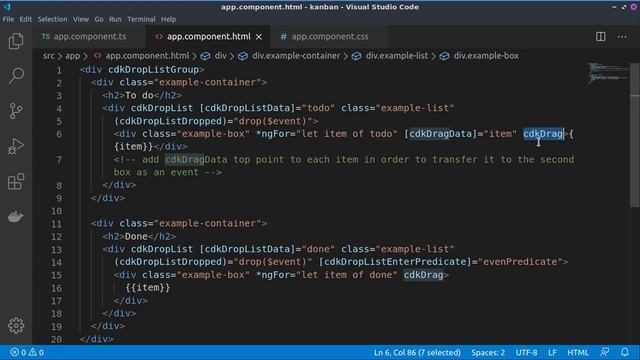Click line number 15 in the gutter
640x360 pixels.
pos(56,275)
